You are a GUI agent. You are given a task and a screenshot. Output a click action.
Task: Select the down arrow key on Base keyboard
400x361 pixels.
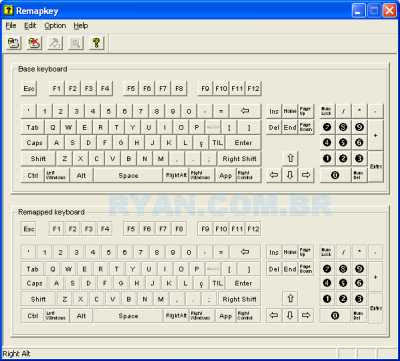coord(290,175)
